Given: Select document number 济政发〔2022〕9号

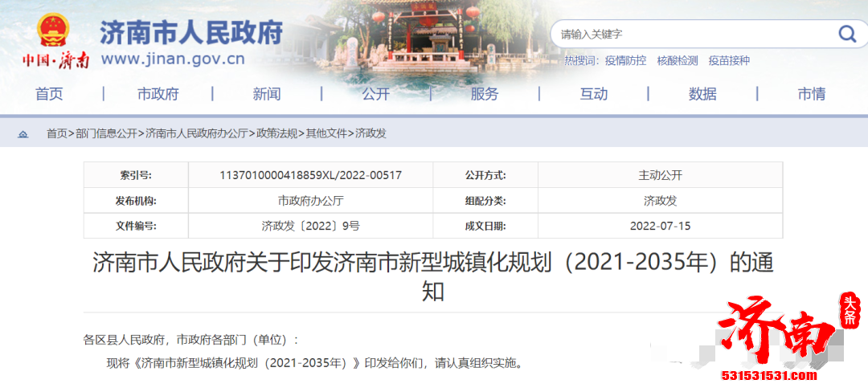Looking at the screenshot, I should tap(310, 226).
